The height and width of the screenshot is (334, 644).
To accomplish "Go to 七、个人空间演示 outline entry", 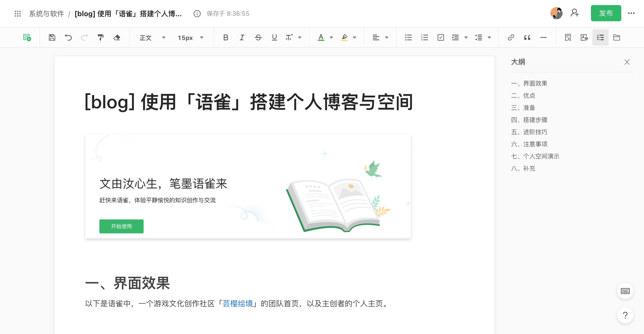I will click(x=535, y=156).
